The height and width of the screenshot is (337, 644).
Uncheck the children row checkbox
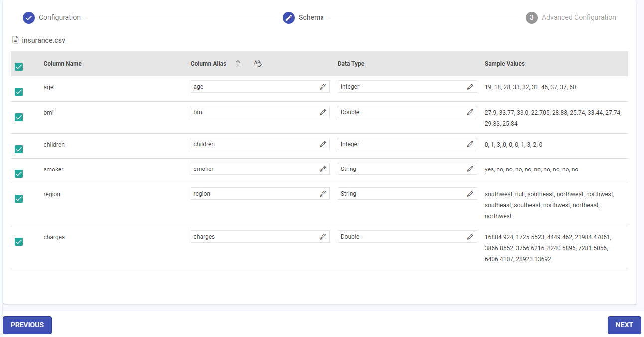(19, 149)
